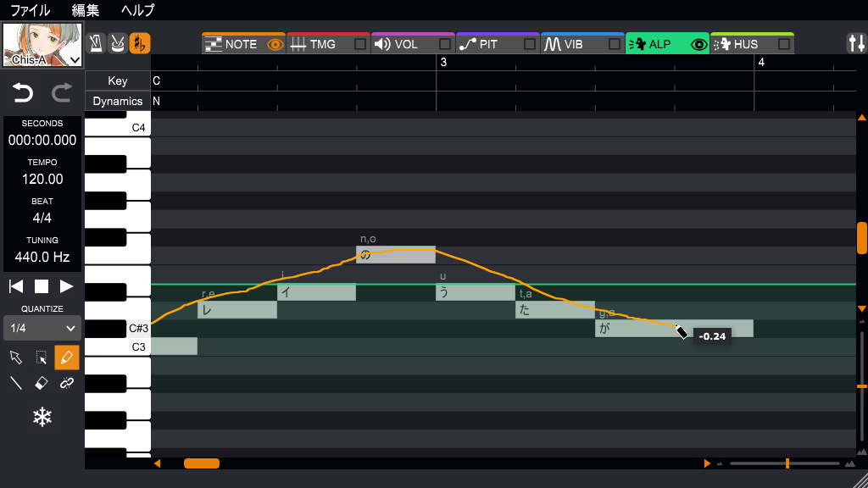The width and height of the screenshot is (868, 488).
Task: Rewind to the start
Action: [x=16, y=286]
